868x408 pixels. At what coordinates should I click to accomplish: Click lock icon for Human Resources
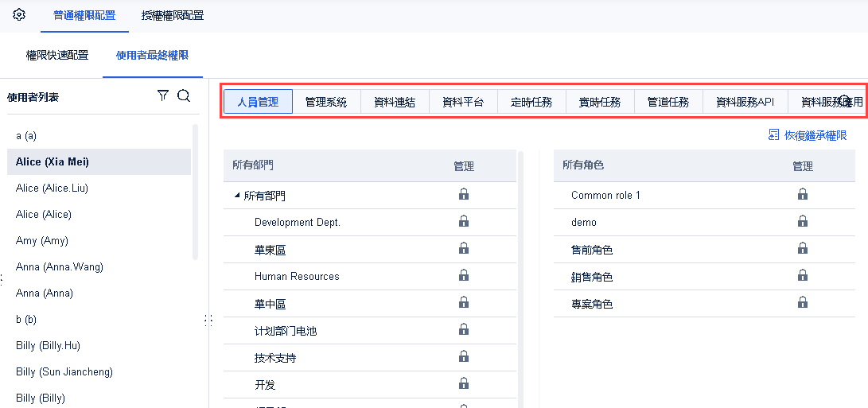tap(464, 275)
